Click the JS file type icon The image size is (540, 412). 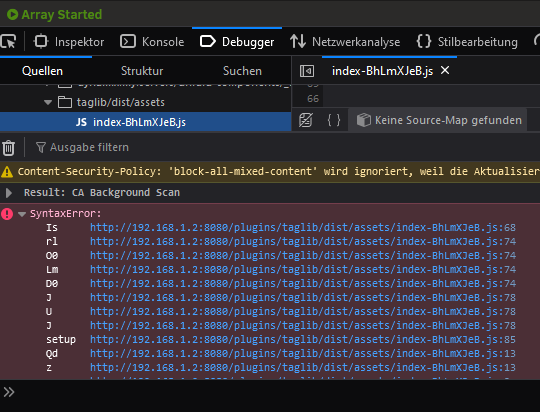pyautogui.click(x=81, y=122)
